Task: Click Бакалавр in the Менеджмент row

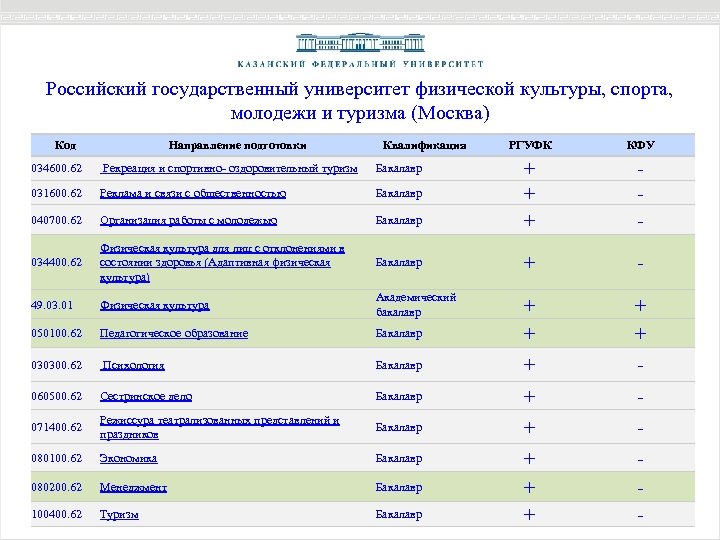Action: (x=399, y=488)
